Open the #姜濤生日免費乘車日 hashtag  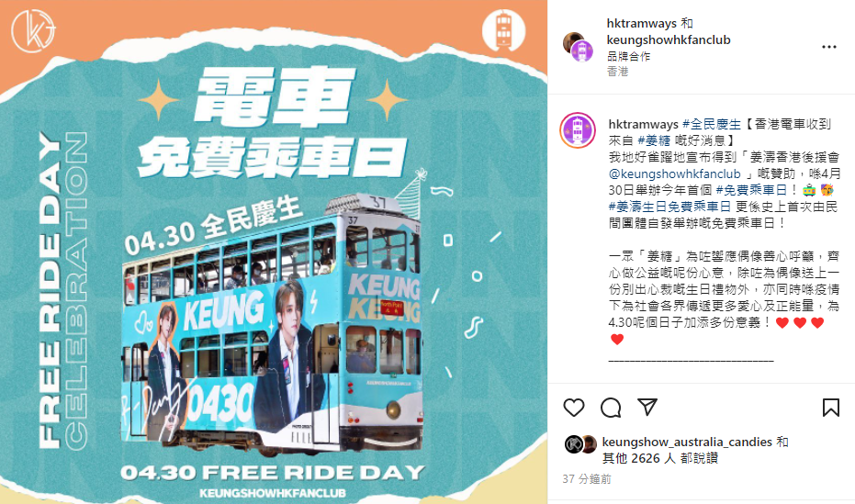click(669, 207)
